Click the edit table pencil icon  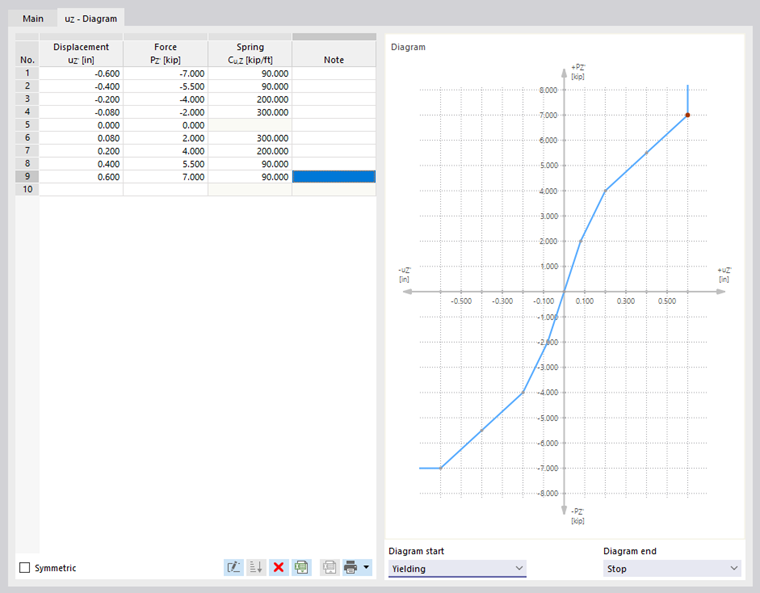[234, 567]
